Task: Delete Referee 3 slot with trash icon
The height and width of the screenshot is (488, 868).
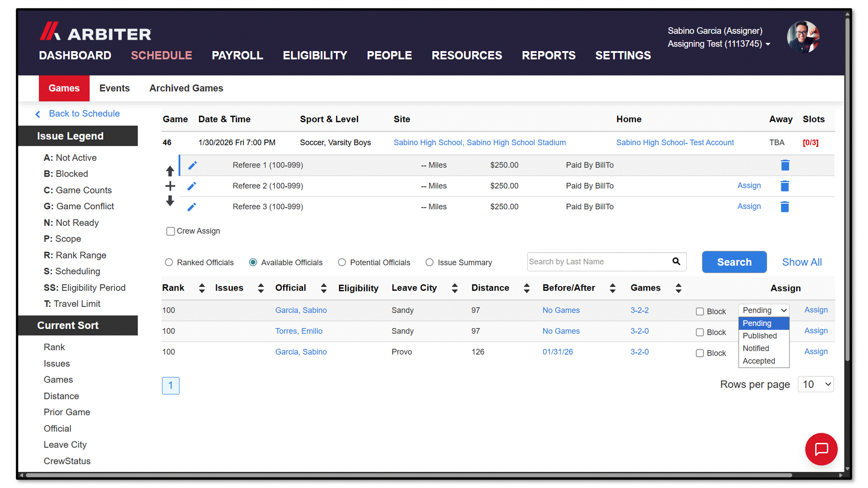Action: tap(785, 206)
